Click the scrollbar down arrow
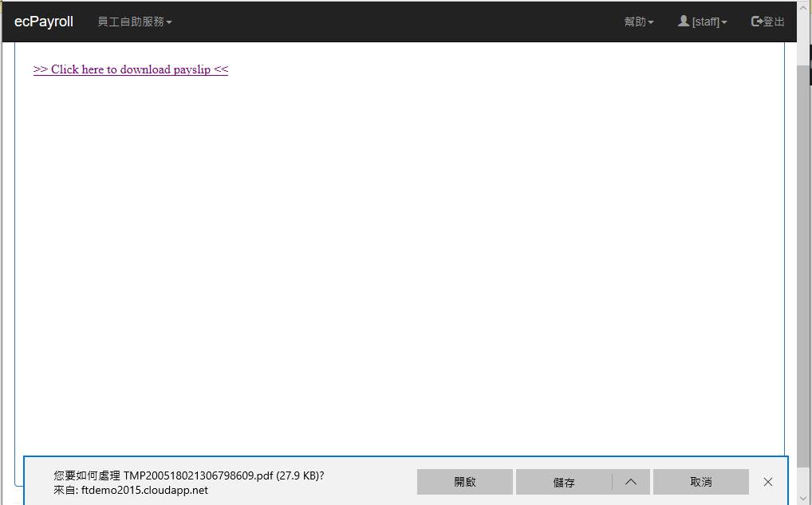Image resolution: width=812 pixels, height=505 pixels. (803, 499)
